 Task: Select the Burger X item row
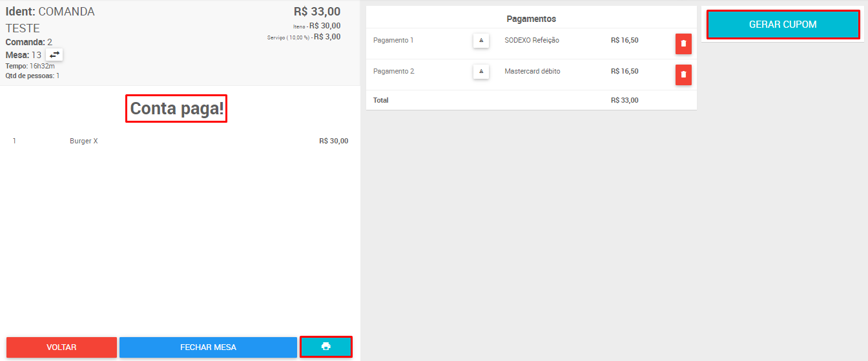[x=180, y=141]
